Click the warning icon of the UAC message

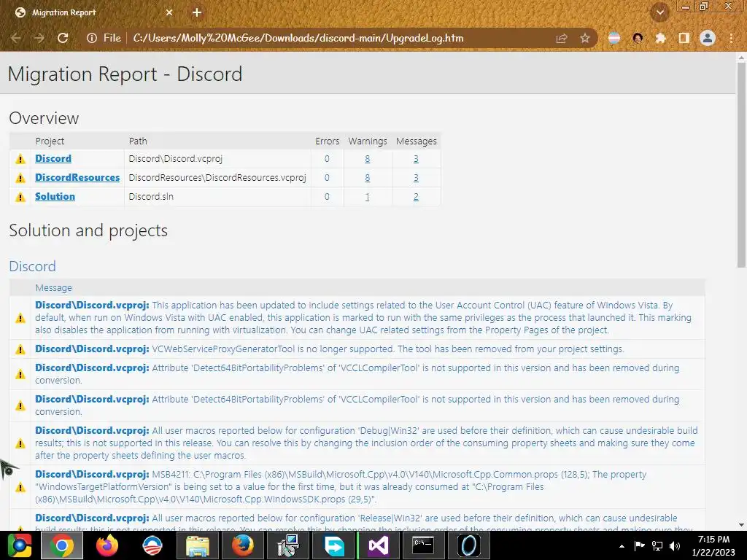pyautogui.click(x=20, y=318)
